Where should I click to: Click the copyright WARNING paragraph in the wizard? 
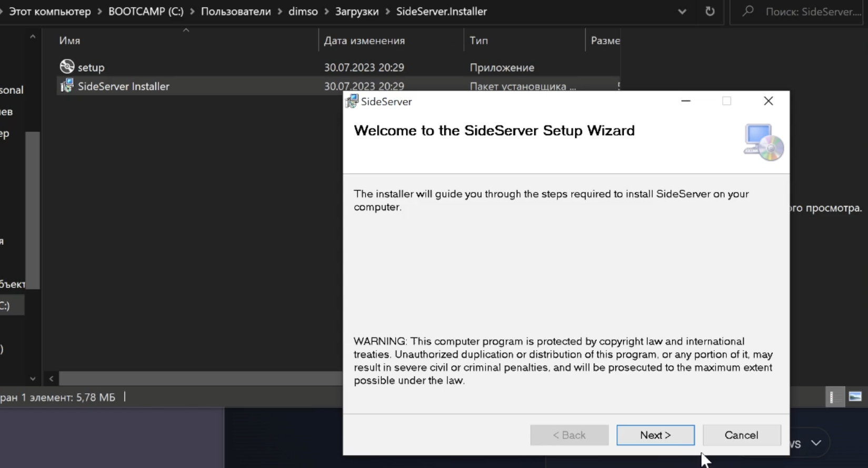pos(563,361)
